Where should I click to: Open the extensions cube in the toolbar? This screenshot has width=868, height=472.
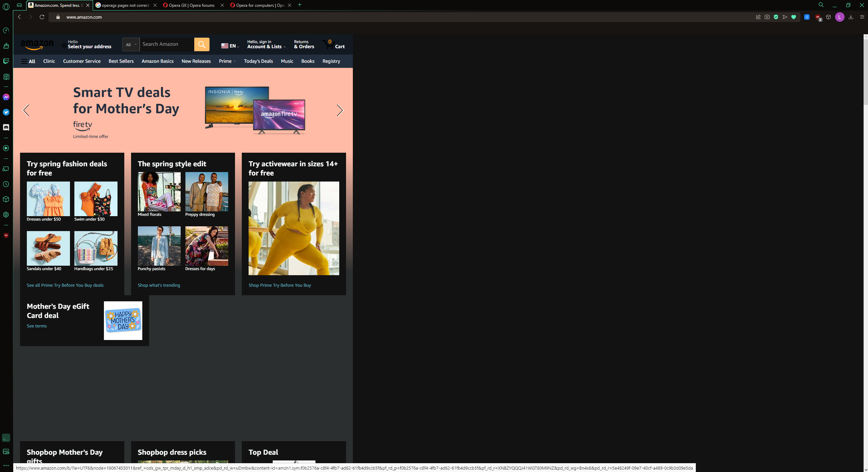pyautogui.click(x=828, y=17)
